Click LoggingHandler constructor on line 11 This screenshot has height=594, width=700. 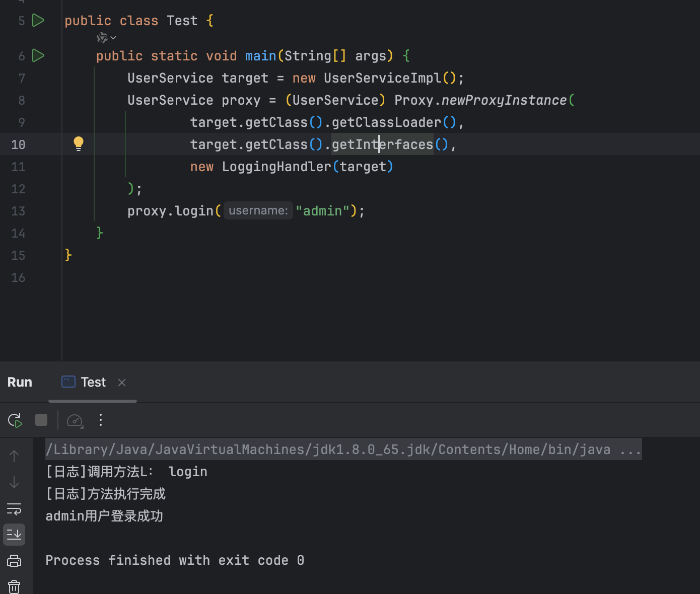click(276, 167)
